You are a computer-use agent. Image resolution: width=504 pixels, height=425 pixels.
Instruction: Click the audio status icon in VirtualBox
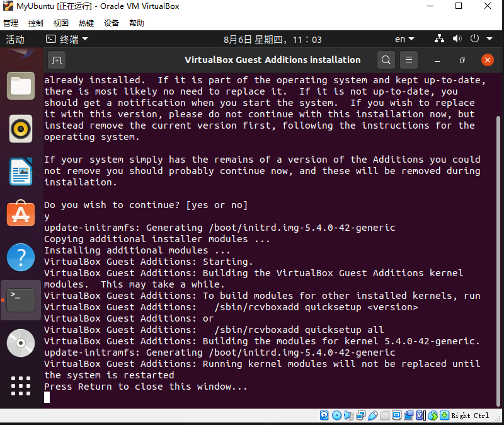[348, 416]
